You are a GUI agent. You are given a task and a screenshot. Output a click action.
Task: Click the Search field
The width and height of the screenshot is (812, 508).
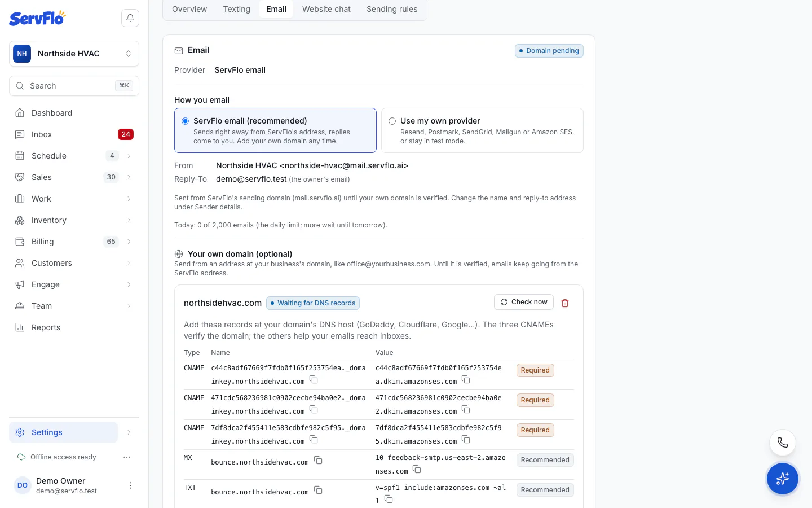[74, 86]
